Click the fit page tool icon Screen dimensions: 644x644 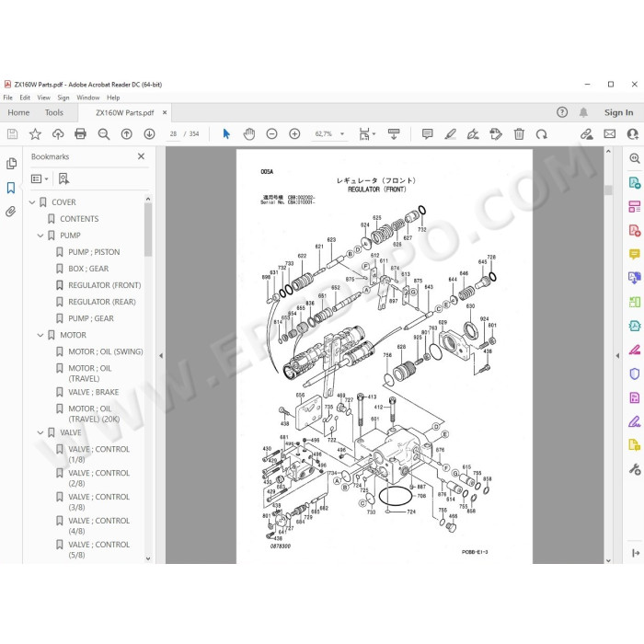click(x=364, y=134)
